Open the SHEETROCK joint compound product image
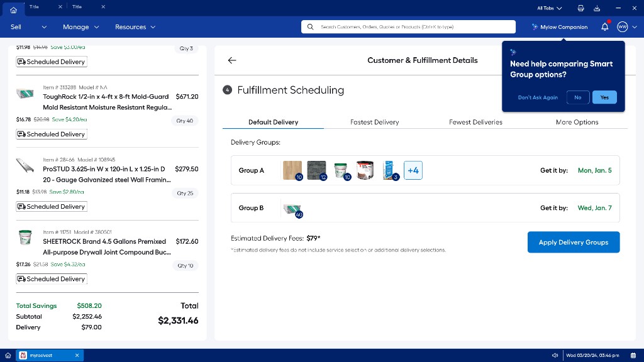Viewport: 644px width, 362px height. click(x=25, y=238)
